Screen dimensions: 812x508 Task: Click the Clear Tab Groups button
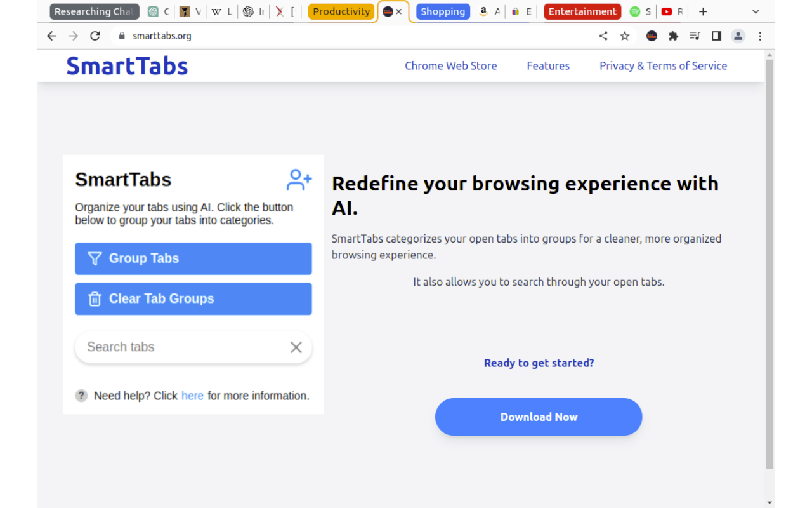(x=193, y=299)
